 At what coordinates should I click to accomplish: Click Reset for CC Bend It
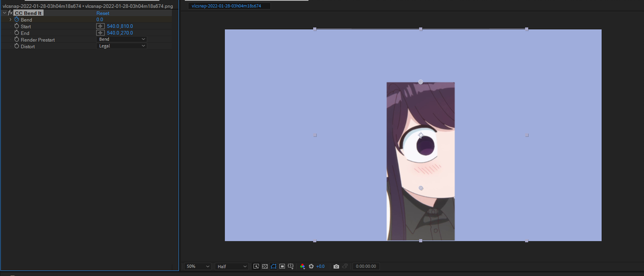103,13
